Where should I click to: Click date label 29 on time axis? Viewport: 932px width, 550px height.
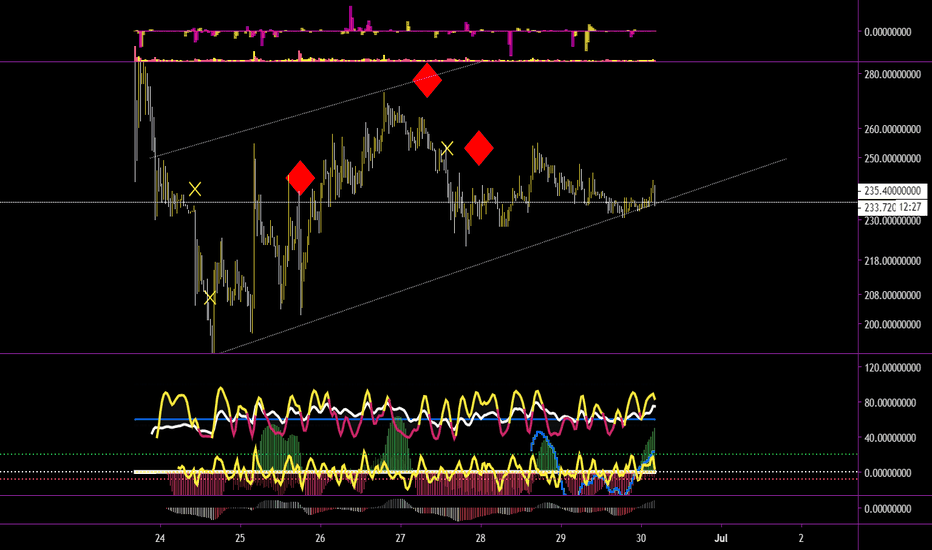[x=561, y=538]
